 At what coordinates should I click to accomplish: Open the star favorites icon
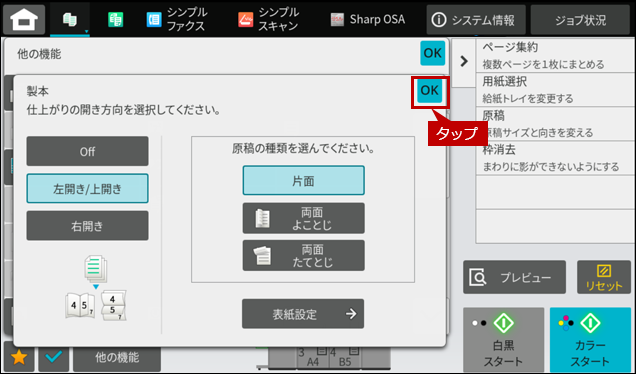point(19,357)
